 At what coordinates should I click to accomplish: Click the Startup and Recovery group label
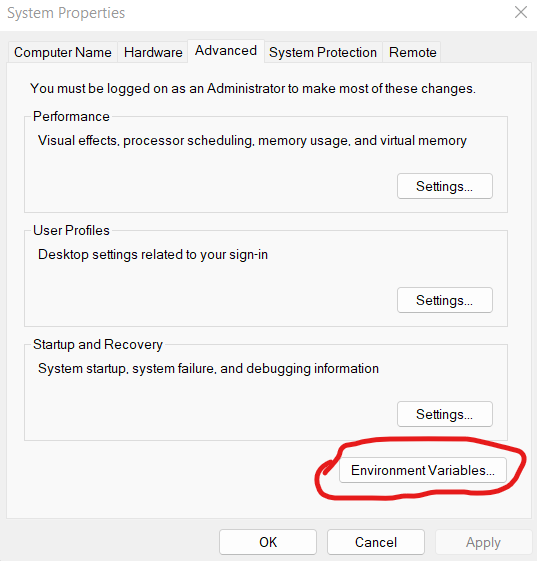98,344
